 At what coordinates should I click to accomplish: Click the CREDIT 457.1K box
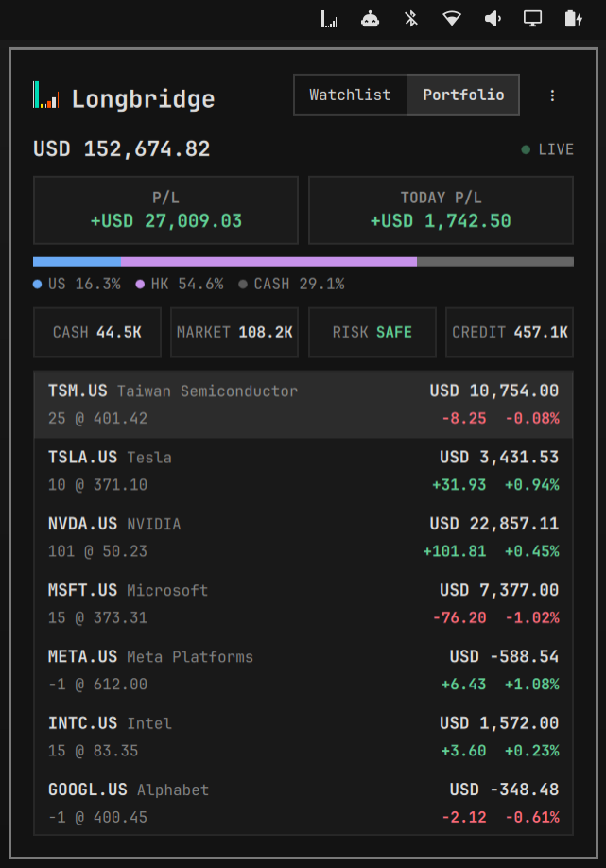click(x=510, y=332)
